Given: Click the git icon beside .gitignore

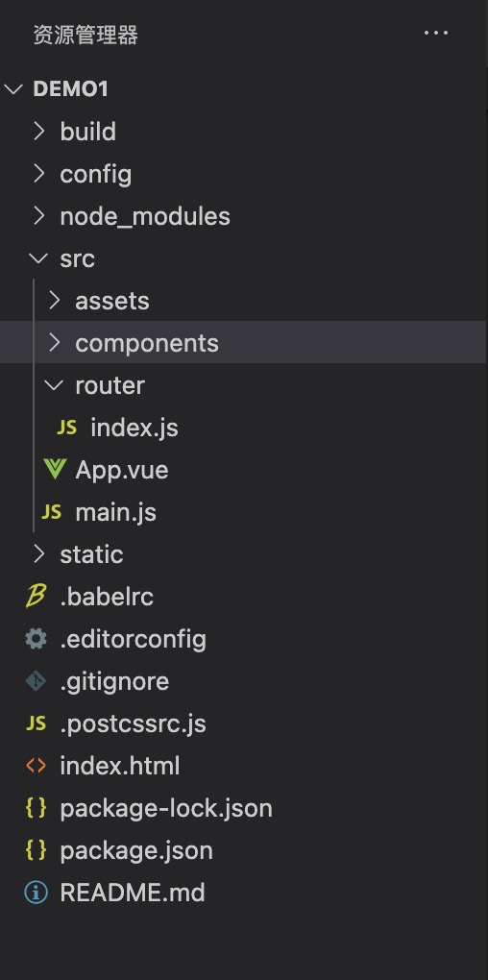Looking at the screenshot, I should pos(36,680).
